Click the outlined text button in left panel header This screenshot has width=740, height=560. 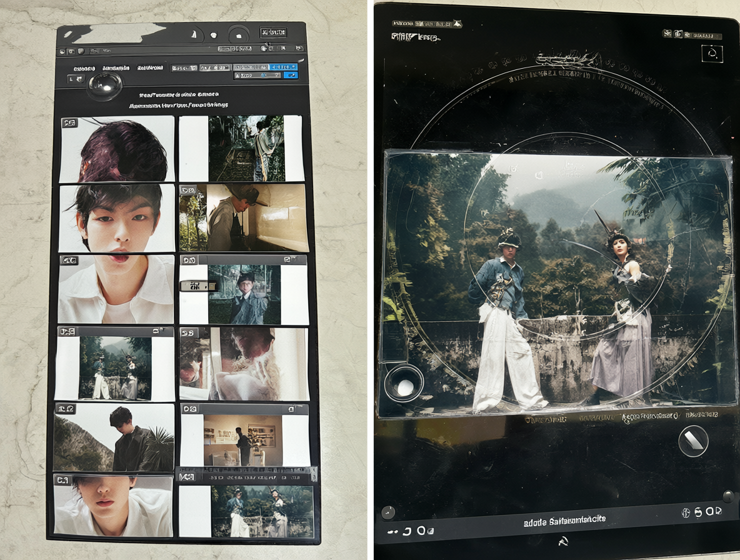[x=273, y=32]
